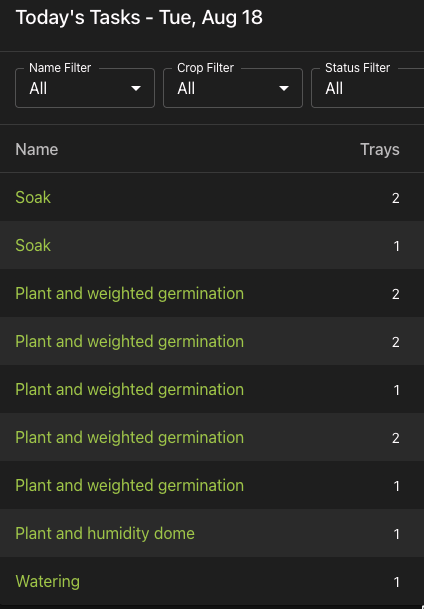This screenshot has height=609, width=424.
Task: Sort by the Trays column header
Action: [x=380, y=150]
